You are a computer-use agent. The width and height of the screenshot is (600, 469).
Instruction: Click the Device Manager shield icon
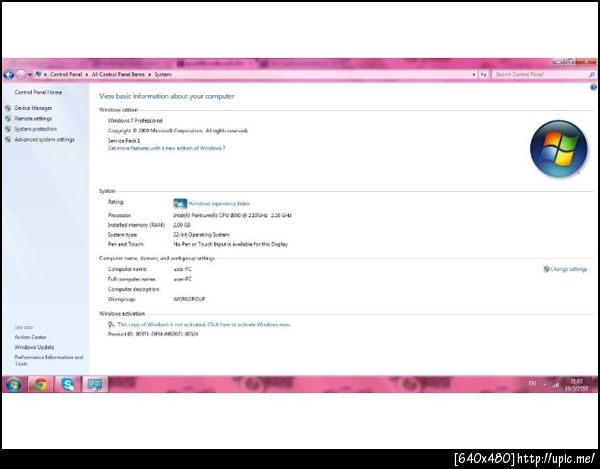tap(8, 108)
